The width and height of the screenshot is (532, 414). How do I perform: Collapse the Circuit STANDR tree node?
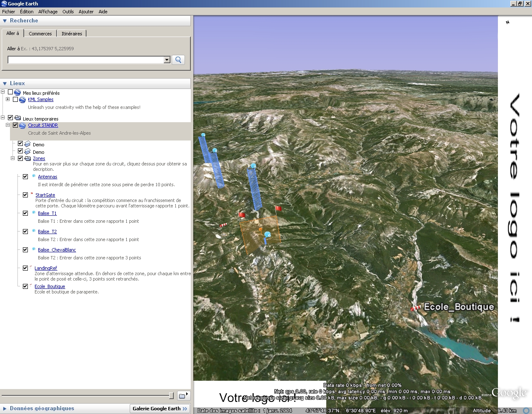click(x=7, y=125)
